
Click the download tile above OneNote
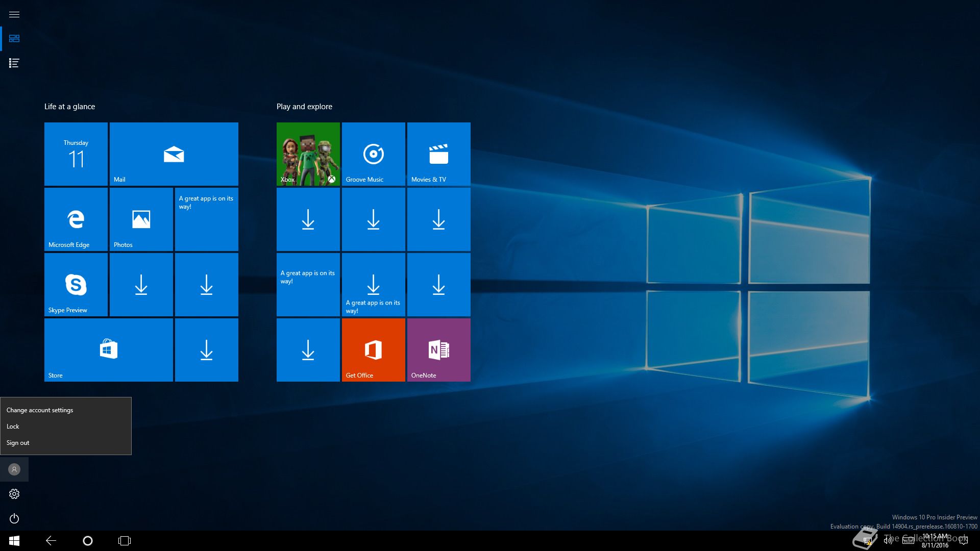pyautogui.click(x=439, y=285)
